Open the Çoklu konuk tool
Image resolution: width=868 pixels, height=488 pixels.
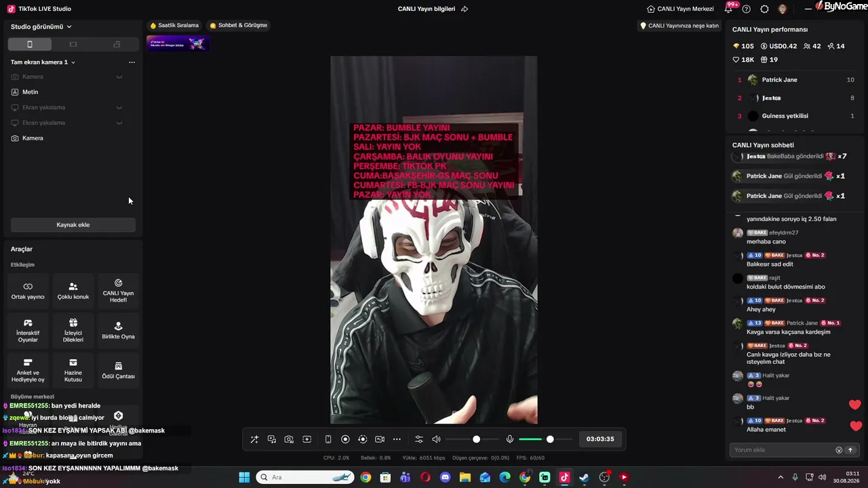point(73,291)
